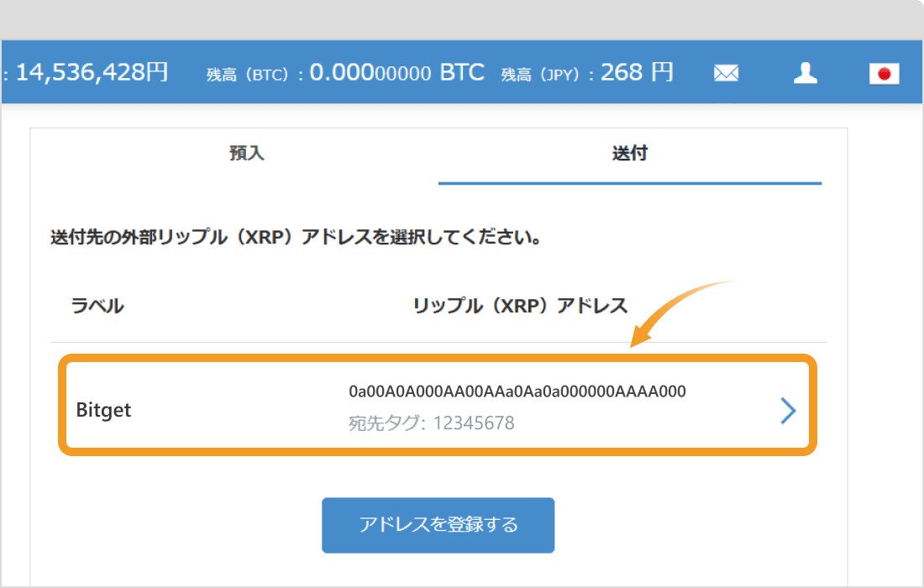The width and height of the screenshot is (924, 588).
Task: Open the message envelope icon
Action: [726, 72]
